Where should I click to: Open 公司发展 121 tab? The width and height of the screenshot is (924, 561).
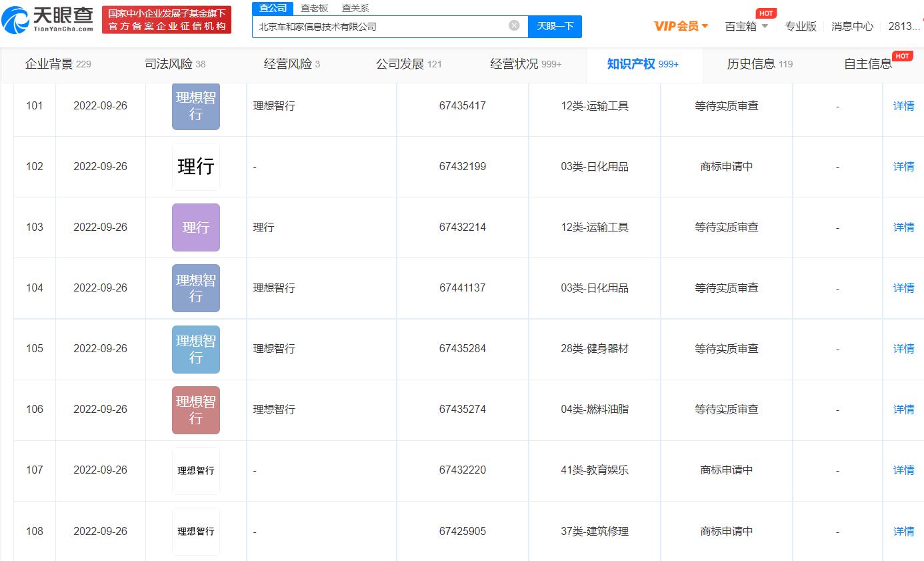409,64
